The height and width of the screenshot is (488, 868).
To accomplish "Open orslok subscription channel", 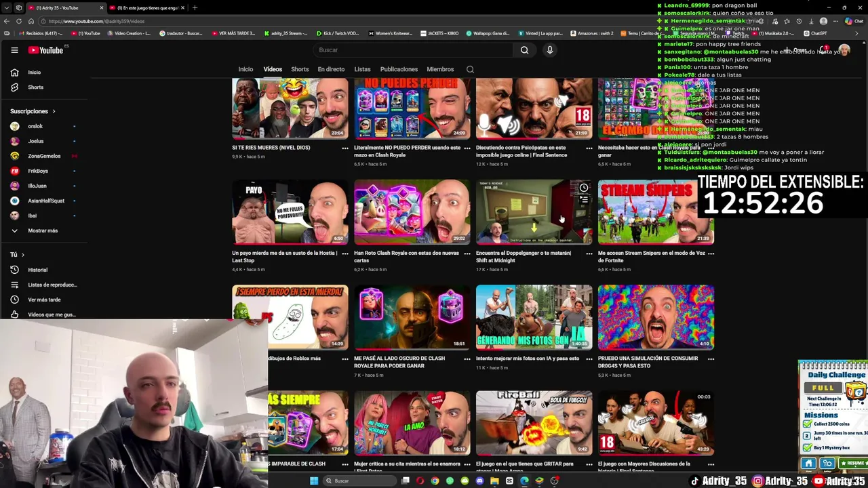I will 35,126.
